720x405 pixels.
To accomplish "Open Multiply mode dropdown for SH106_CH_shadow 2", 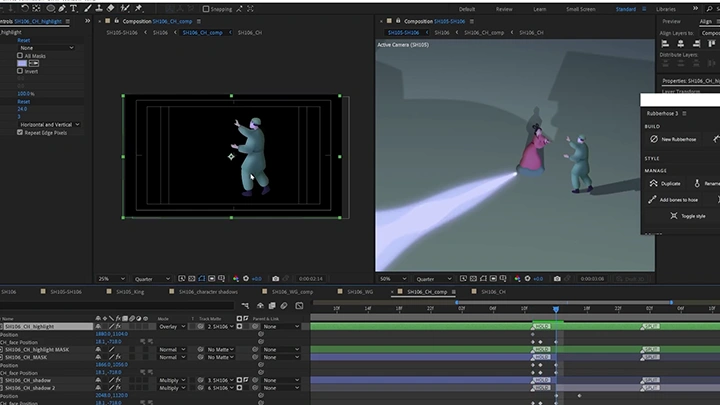I will pos(172,388).
